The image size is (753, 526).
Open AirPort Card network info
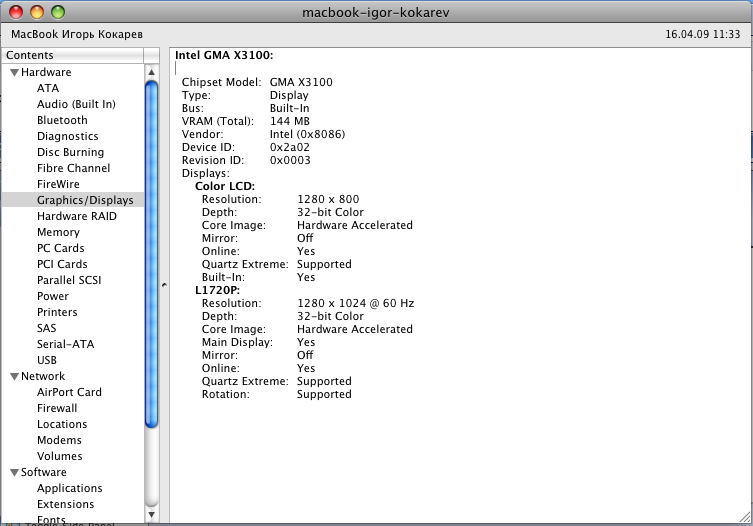(69, 392)
